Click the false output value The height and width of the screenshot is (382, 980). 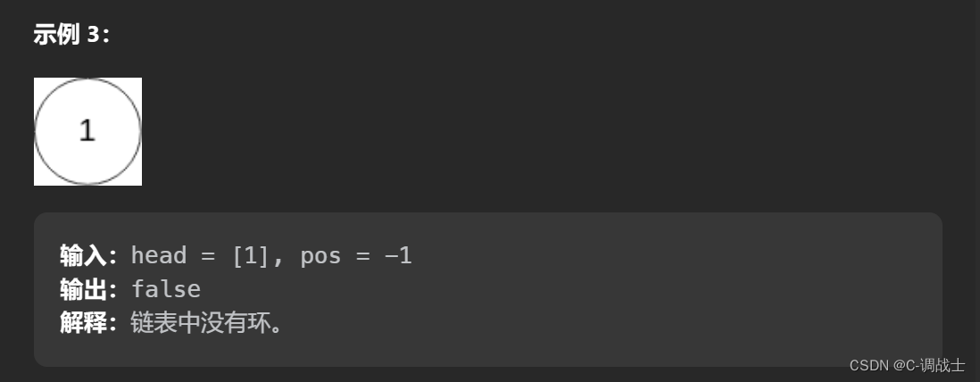pos(166,289)
